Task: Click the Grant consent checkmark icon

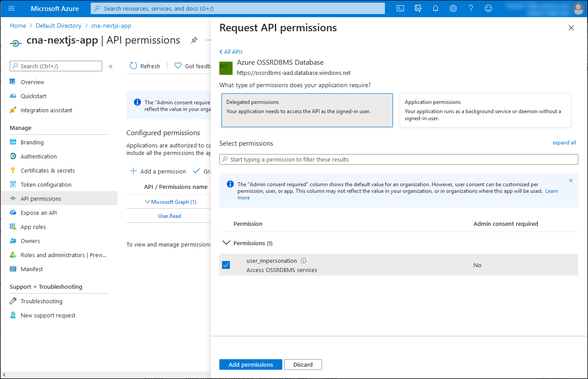Action: 196,171
